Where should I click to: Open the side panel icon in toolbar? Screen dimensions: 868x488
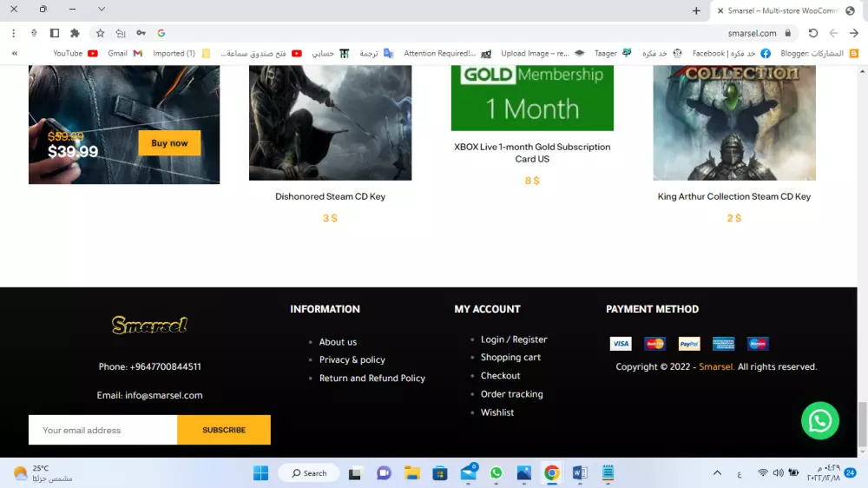tap(54, 33)
